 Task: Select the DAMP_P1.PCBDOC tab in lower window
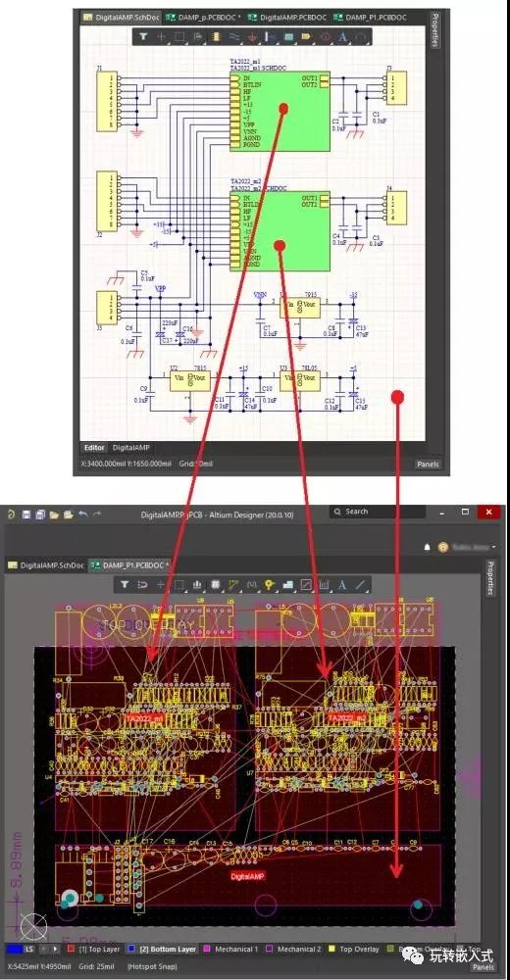128,565
